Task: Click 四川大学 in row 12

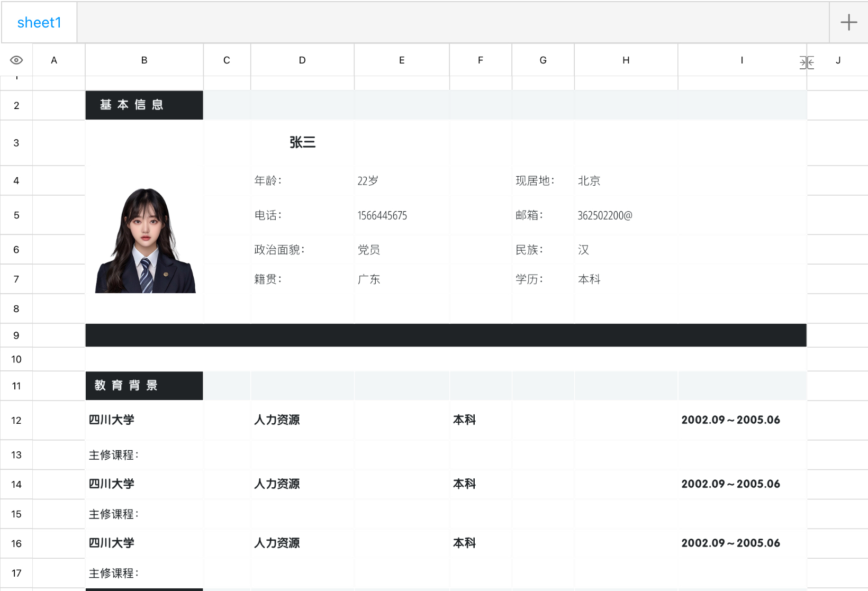Action: (112, 420)
